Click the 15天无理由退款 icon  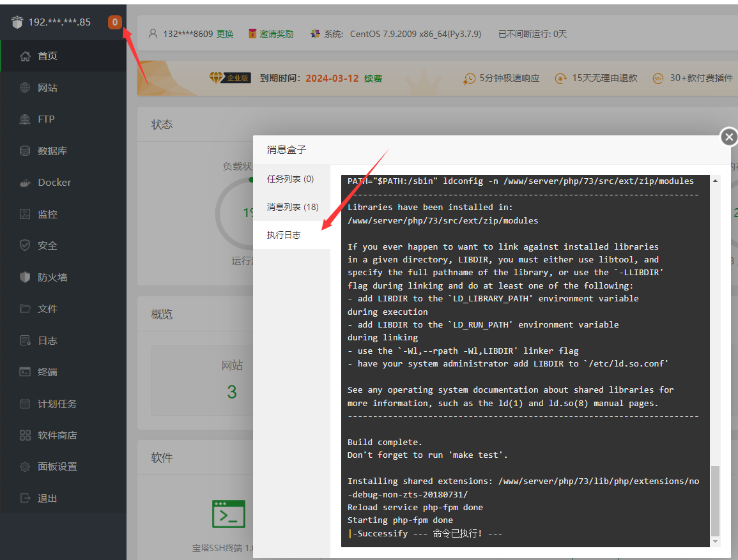point(560,79)
